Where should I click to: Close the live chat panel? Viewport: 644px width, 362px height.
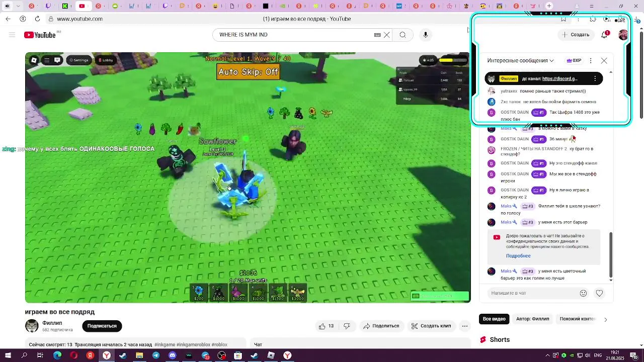[x=604, y=60]
